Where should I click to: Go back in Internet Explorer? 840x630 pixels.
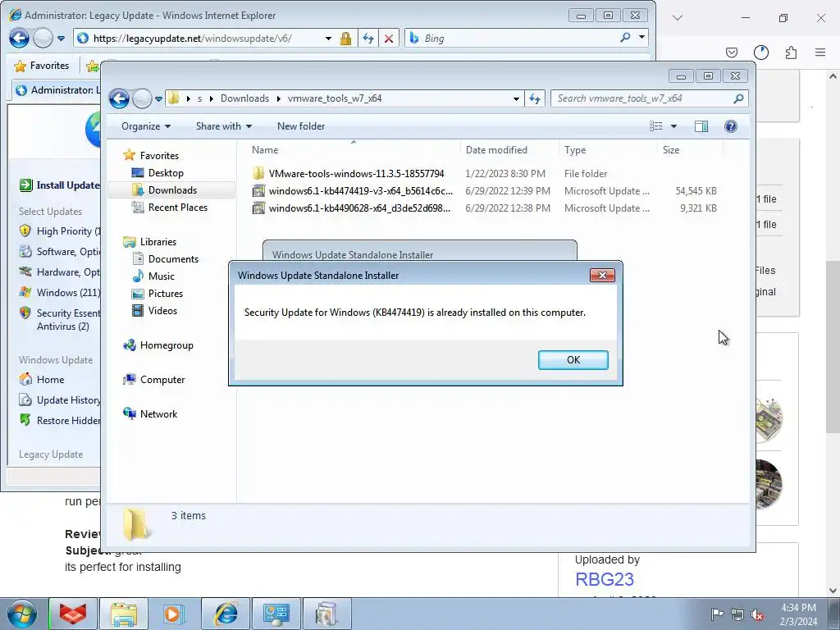tap(19, 38)
